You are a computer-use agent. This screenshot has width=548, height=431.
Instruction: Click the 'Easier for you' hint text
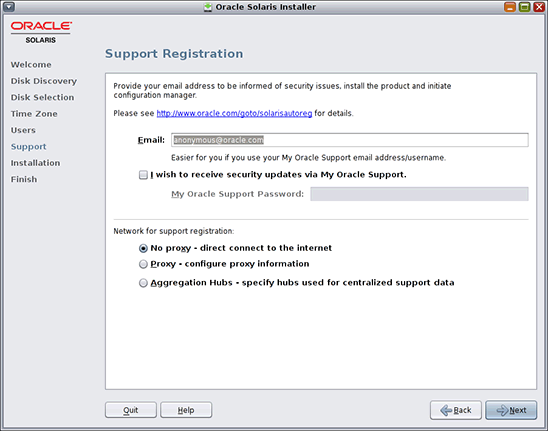(308, 158)
